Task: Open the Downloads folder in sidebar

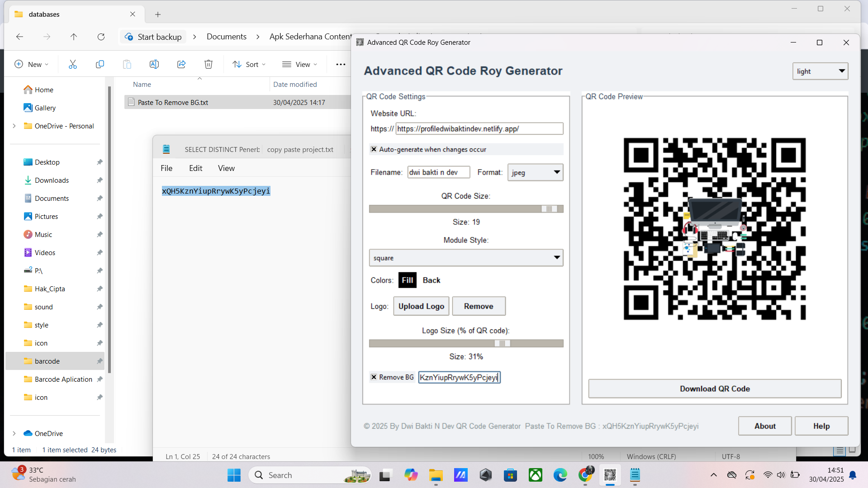Action: (52, 180)
